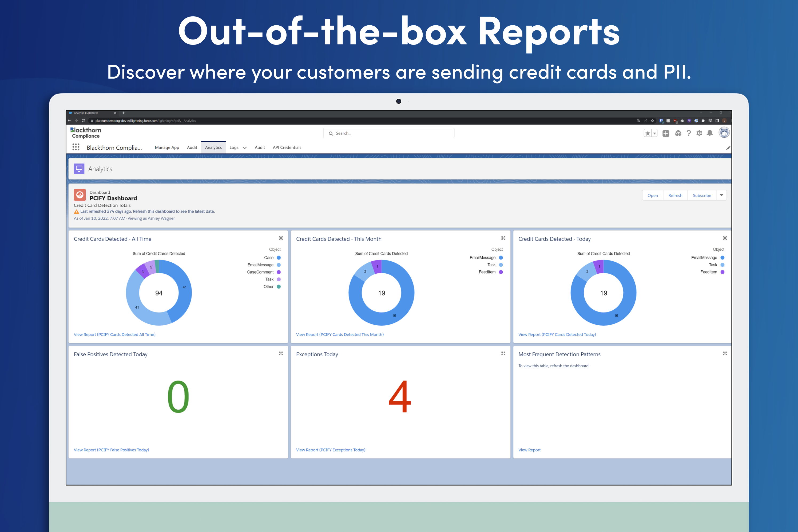Select the Analytics tab
Screen dimensions: 798x532
(213, 147)
